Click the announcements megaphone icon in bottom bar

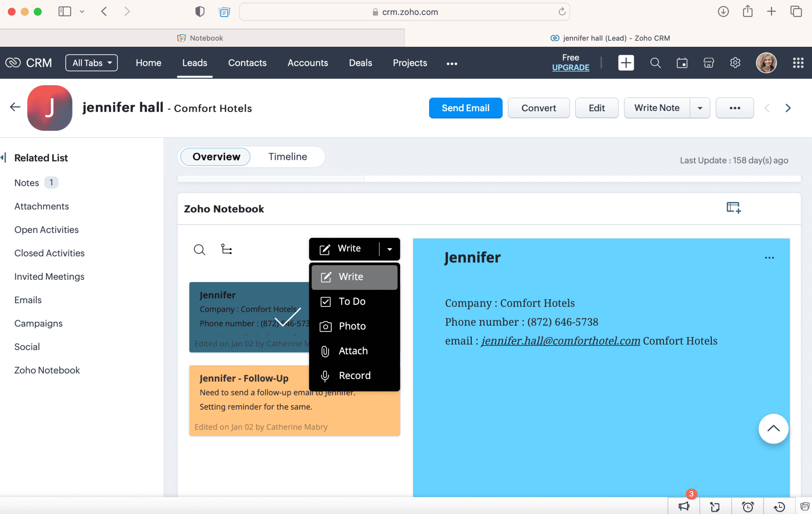pos(684,506)
